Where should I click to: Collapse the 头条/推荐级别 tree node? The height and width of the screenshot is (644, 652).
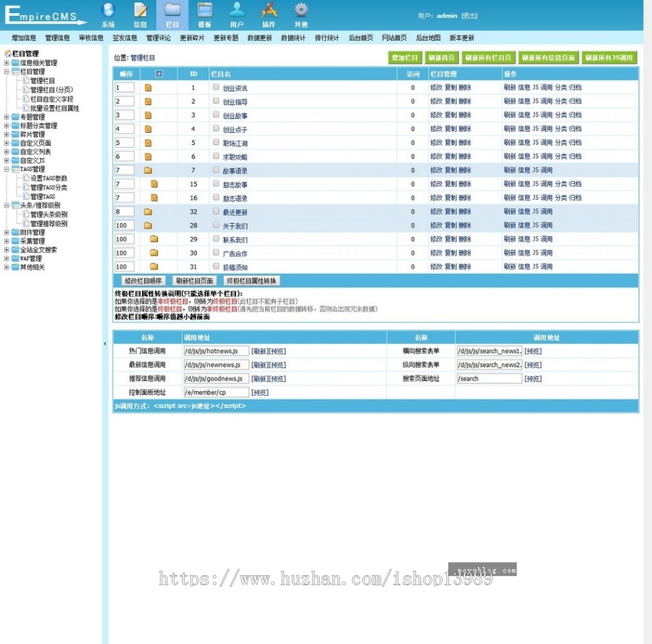pyautogui.click(x=7, y=206)
